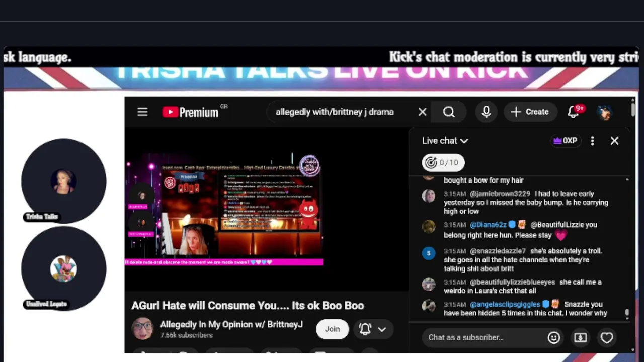Expand the Live chat mode dropdown
The height and width of the screenshot is (362, 644).
tap(445, 141)
